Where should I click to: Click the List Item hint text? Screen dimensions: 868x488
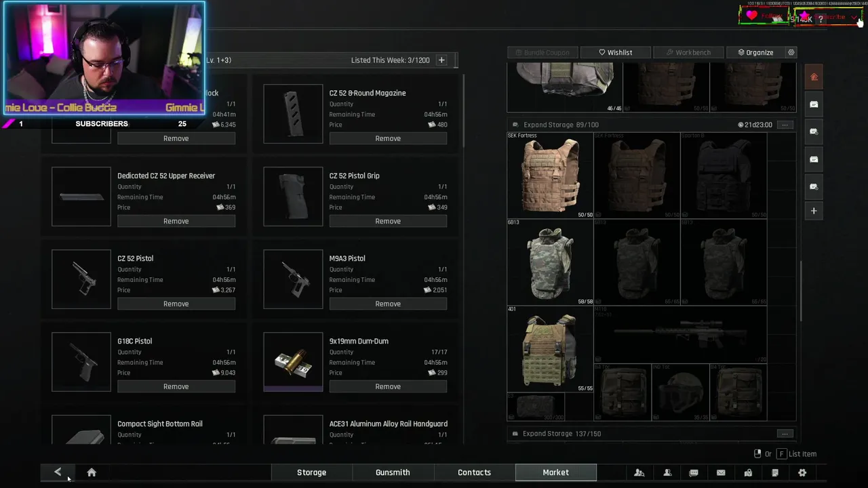(802, 454)
